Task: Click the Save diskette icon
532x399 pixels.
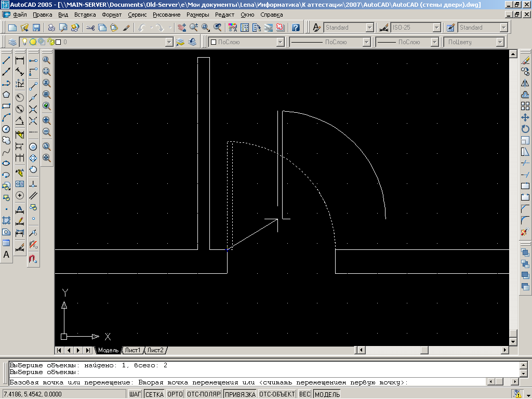Action: point(36,28)
